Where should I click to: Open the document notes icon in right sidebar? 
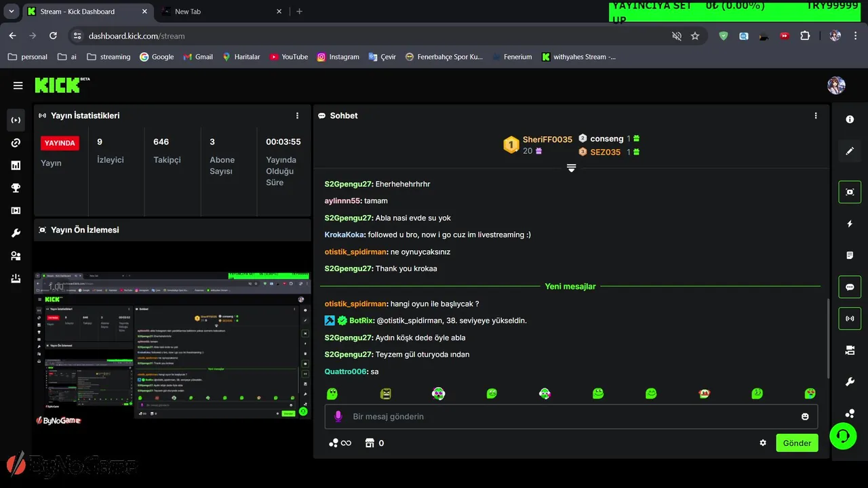[850, 256]
